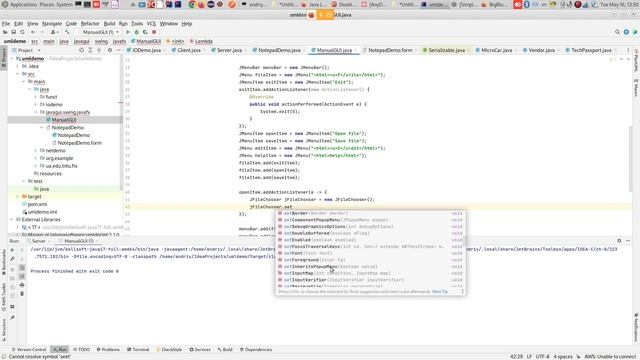
Task: Open Project panel options gear
Action: (x=110, y=50)
